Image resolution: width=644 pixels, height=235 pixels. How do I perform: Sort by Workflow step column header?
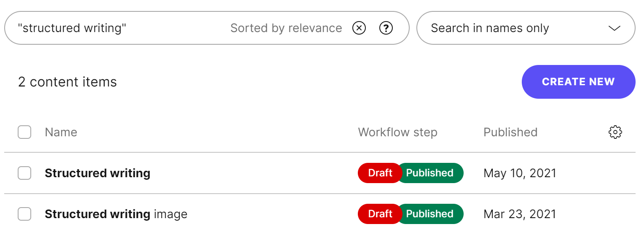click(397, 132)
